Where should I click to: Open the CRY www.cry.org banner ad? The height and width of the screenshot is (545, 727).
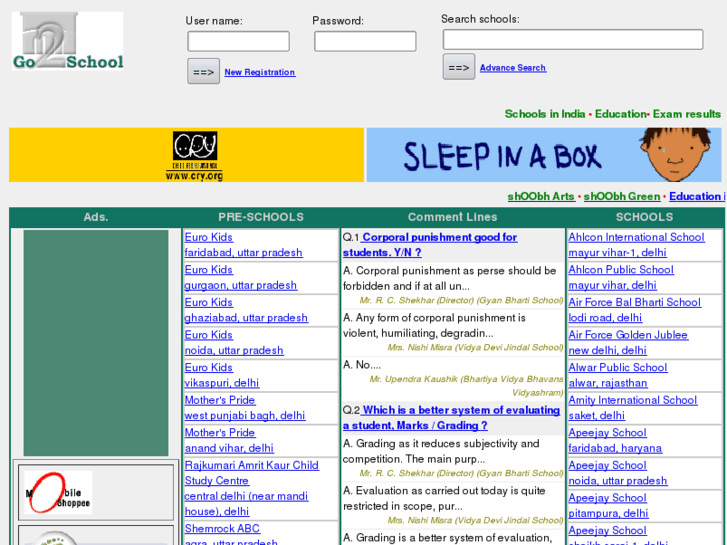(x=186, y=155)
